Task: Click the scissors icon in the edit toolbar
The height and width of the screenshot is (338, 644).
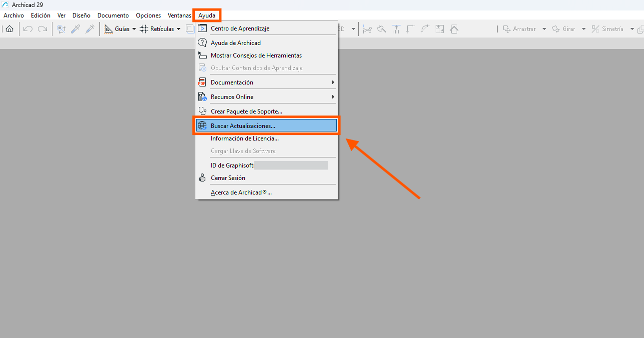Action: tap(368, 29)
